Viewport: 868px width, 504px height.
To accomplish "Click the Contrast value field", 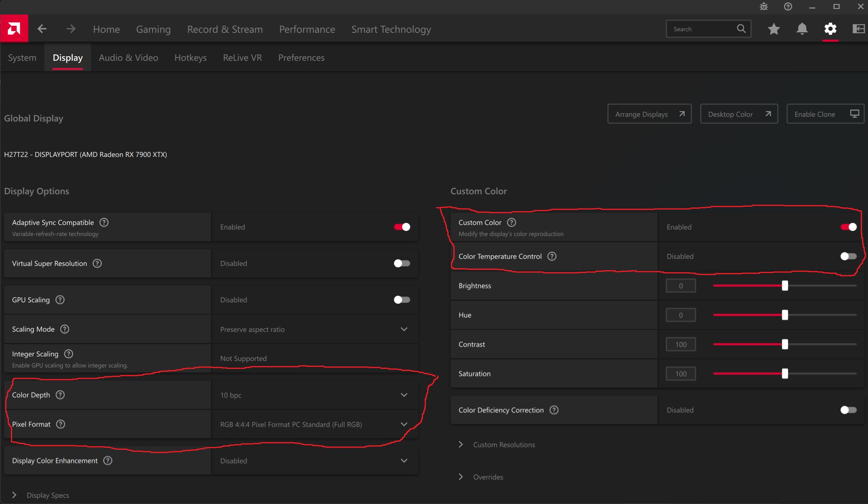I will click(681, 344).
